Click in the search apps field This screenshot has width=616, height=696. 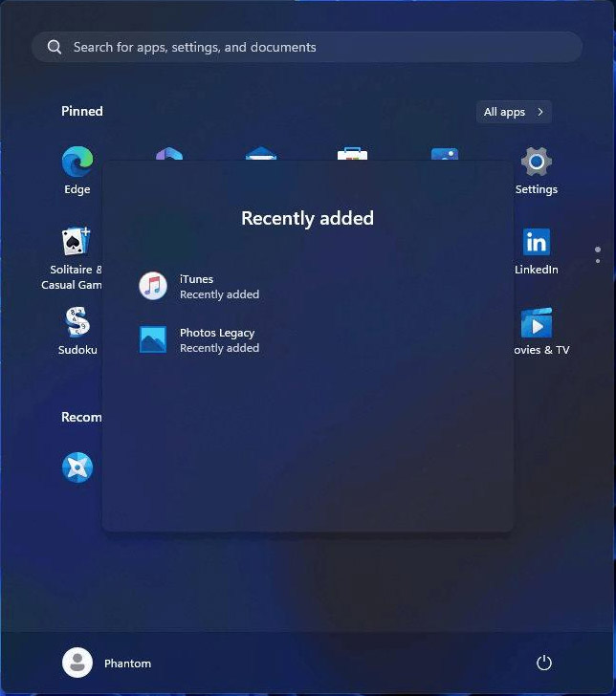coord(307,47)
